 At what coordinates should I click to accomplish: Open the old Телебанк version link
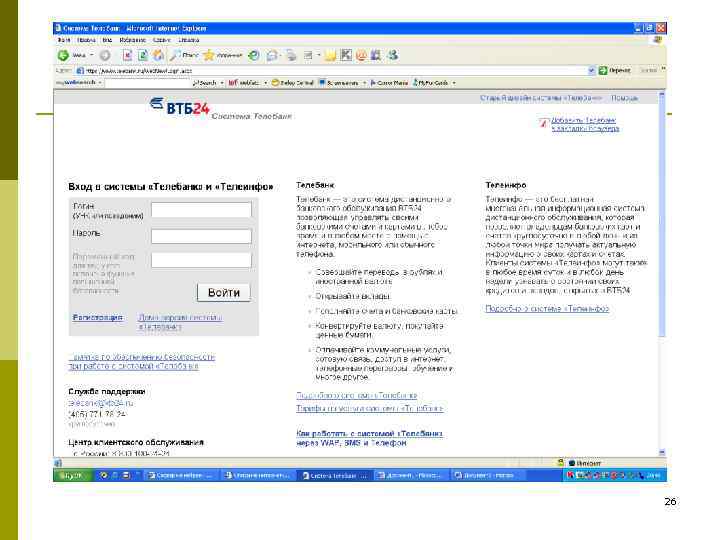coord(541,98)
